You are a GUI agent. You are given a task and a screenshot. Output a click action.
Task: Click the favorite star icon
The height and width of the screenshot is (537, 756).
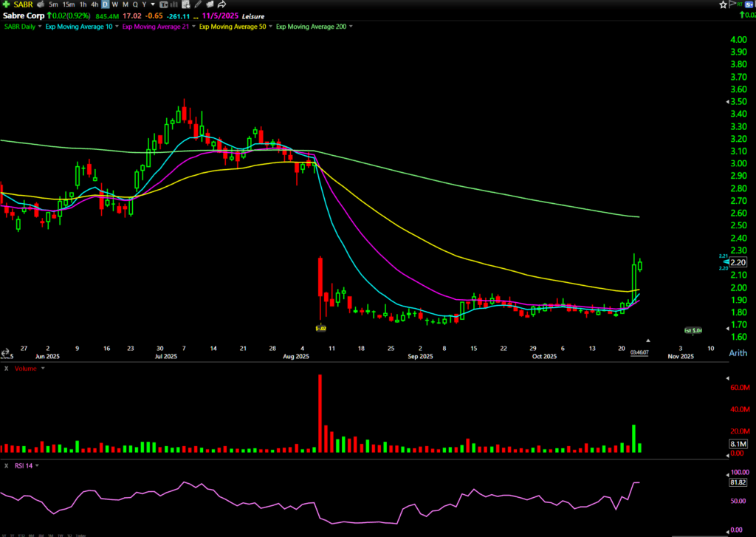point(724,4)
